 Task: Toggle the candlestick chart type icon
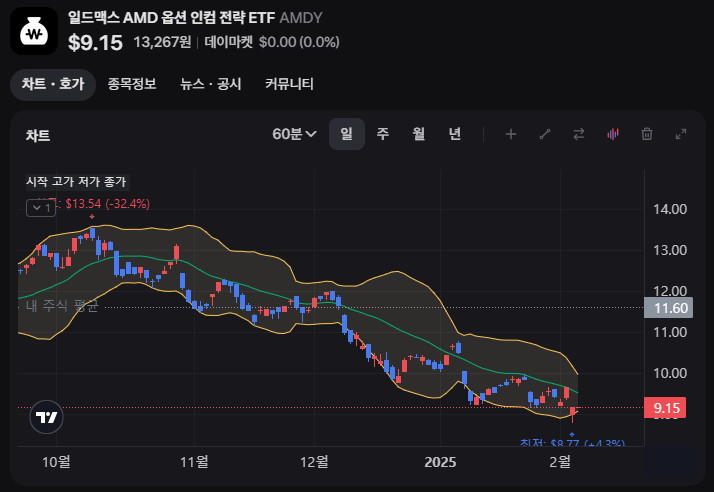[613, 134]
